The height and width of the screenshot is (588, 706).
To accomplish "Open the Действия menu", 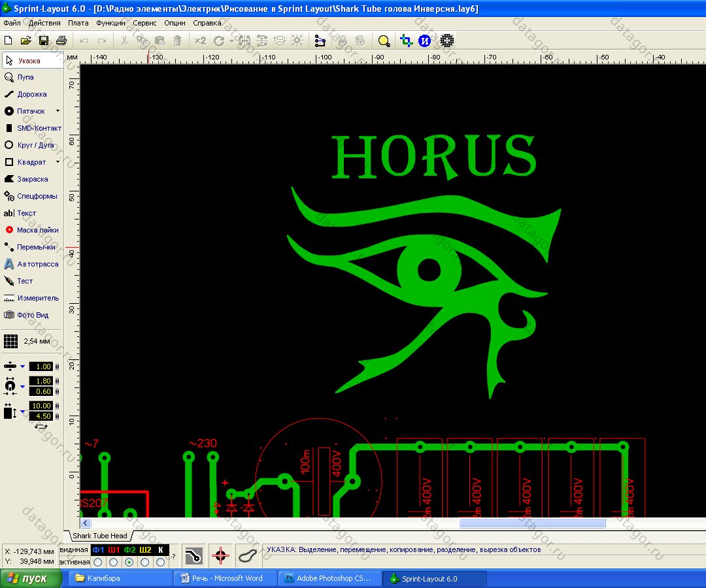I will click(44, 23).
